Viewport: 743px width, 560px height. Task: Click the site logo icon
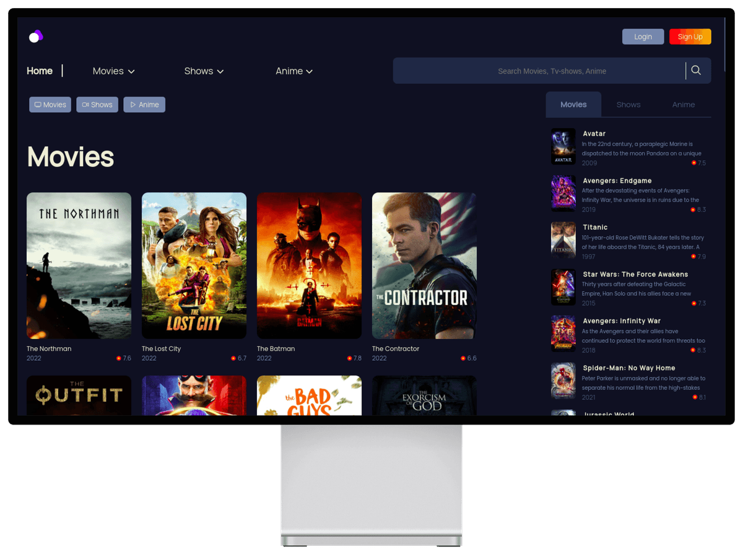coord(36,37)
